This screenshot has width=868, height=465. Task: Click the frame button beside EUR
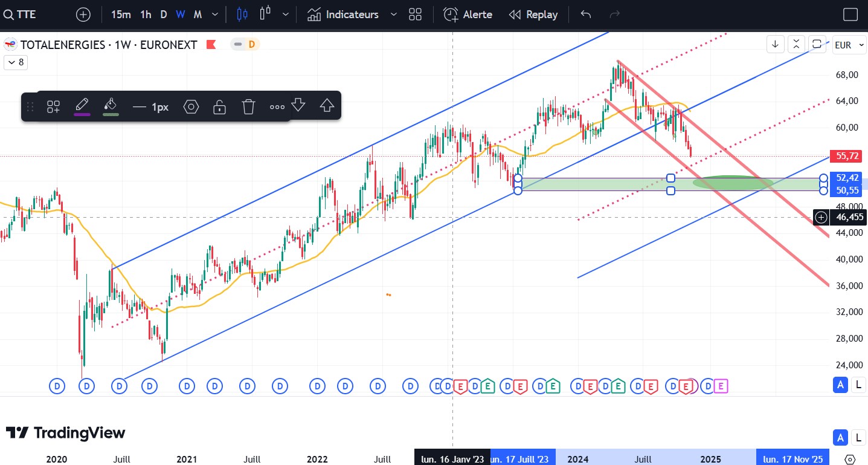(x=817, y=44)
